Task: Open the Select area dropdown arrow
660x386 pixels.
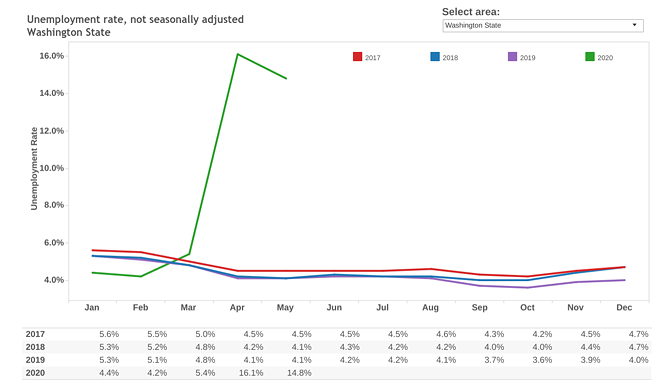Action: point(634,25)
